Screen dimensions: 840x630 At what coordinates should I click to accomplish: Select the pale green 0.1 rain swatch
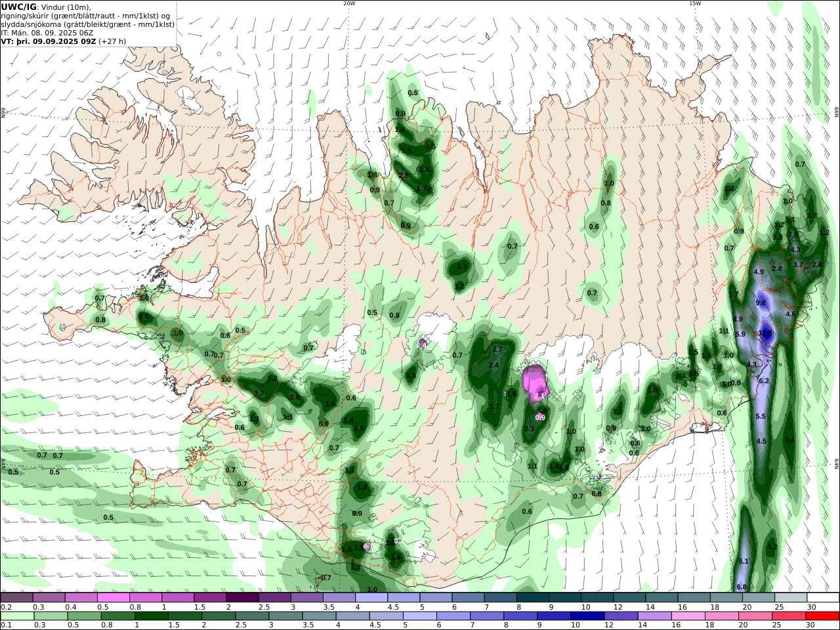(18, 616)
